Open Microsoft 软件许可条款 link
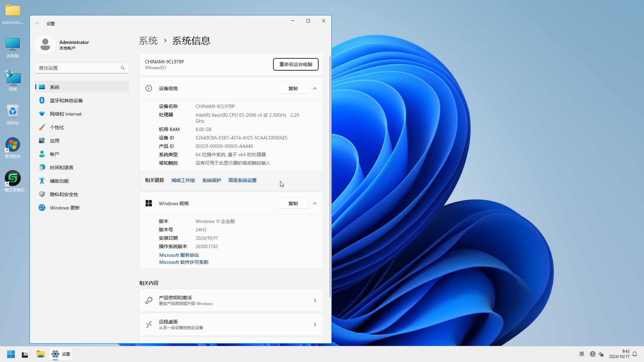Image resolution: width=644 pixels, height=362 pixels. coord(184,262)
